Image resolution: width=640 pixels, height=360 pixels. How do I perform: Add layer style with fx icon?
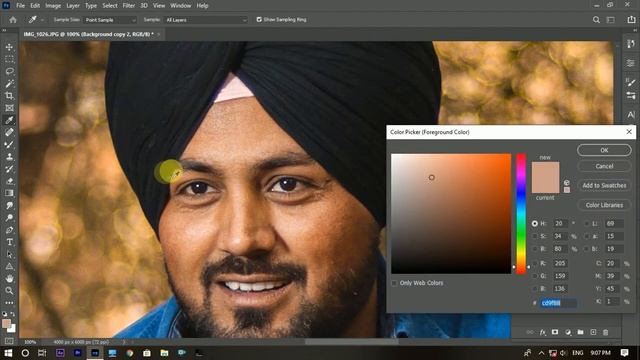point(542,332)
